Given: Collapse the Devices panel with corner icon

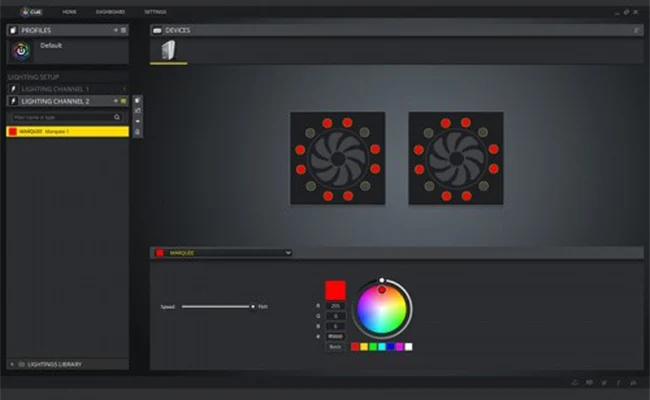Looking at the screenshot, I should 636,30.
